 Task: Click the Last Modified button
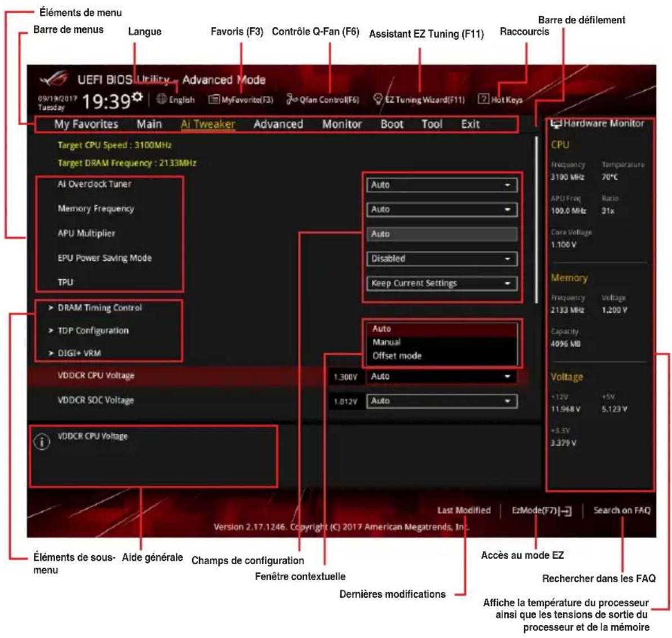464,511
